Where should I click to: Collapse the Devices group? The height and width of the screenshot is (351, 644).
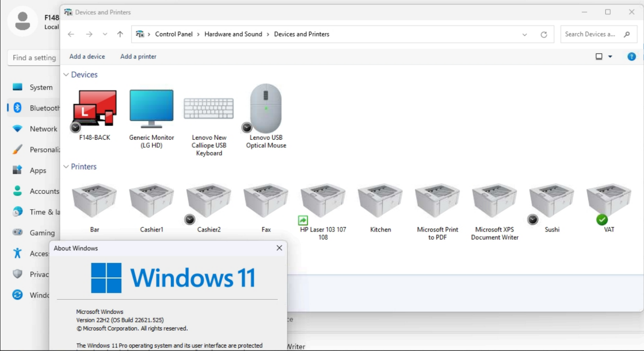click(66, 75)
